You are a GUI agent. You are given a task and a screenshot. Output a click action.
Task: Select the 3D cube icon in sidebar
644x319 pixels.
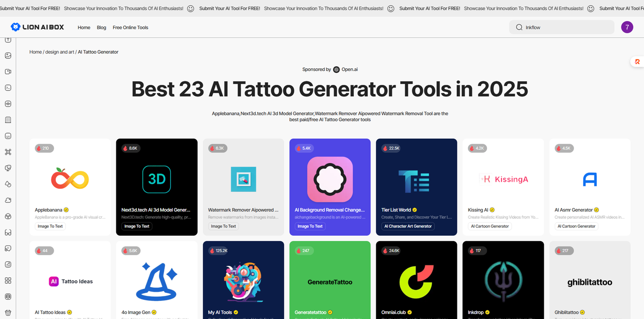[x=8, y=217]
